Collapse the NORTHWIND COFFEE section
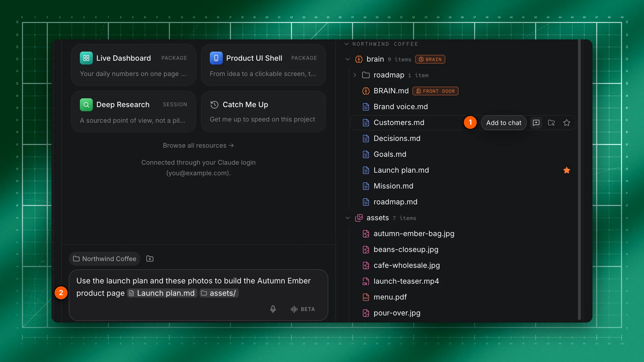Screen dimensions: 644x362 coord(346,44)
